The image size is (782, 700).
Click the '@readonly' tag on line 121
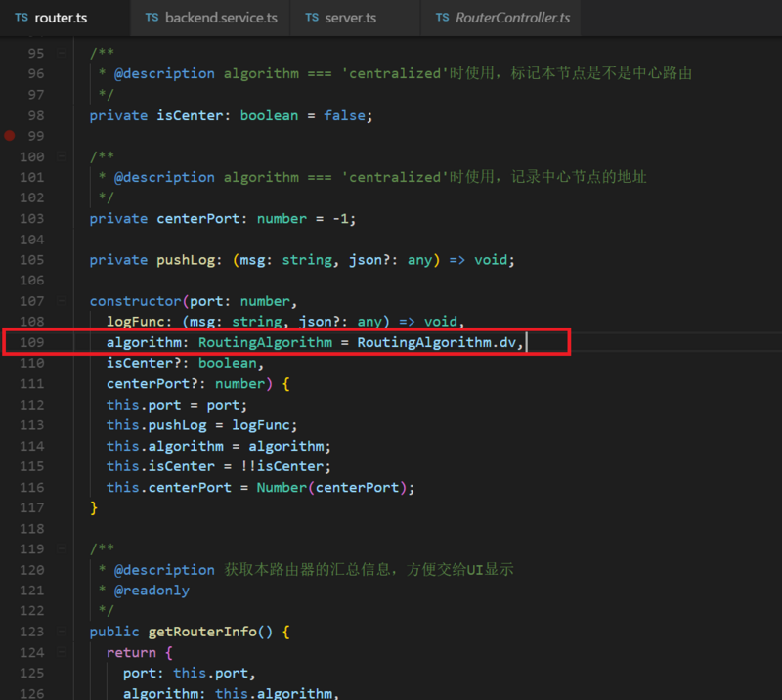(152, 591)
